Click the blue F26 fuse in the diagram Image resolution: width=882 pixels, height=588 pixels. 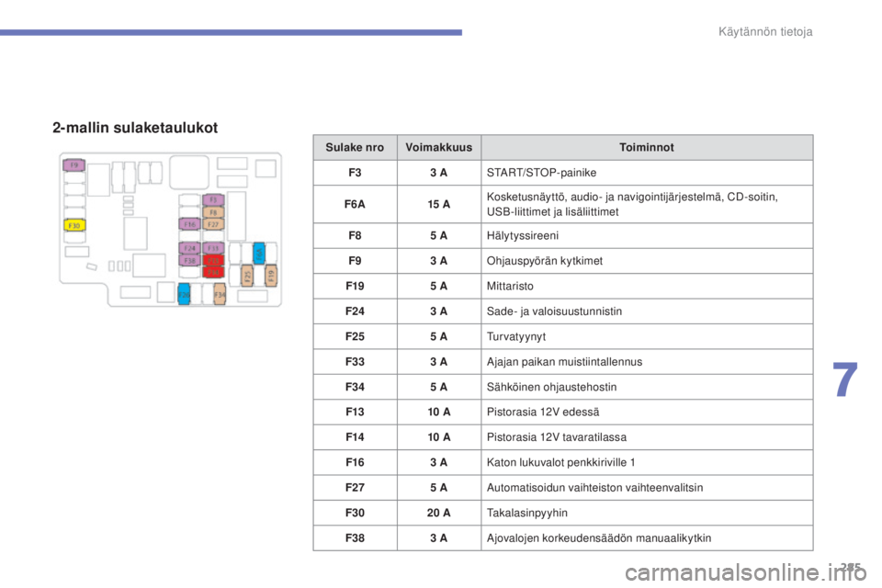point(184,294)
